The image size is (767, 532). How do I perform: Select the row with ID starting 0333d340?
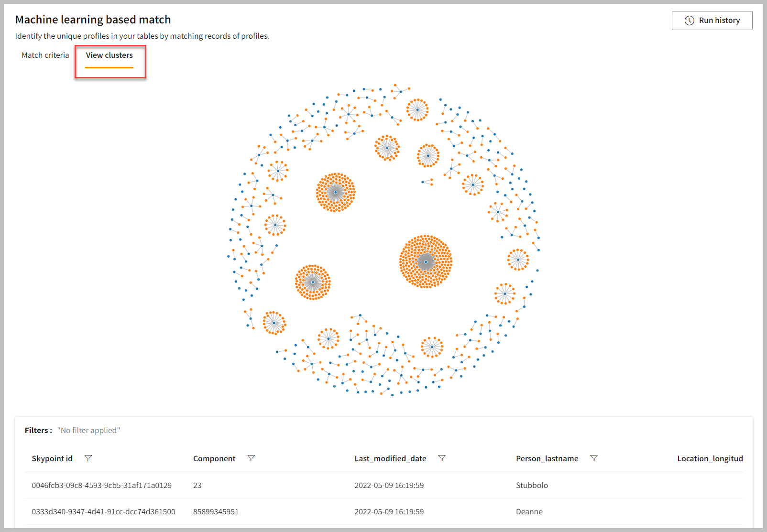point(103,511)
